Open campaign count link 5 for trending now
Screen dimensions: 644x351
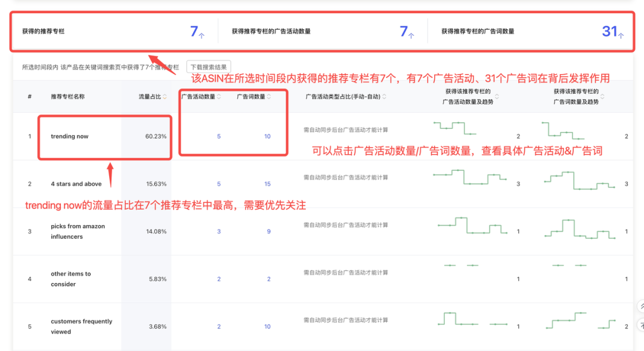coord(218,136)
